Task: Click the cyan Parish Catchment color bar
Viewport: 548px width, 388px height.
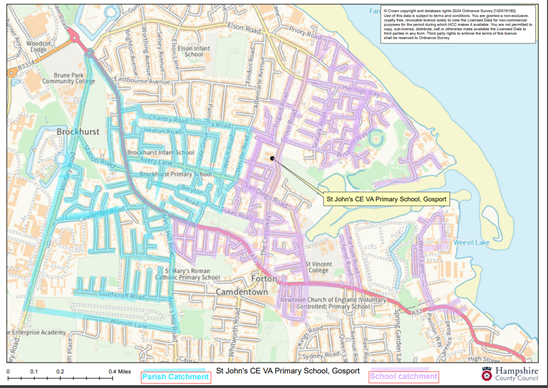Action: point(175,369)
